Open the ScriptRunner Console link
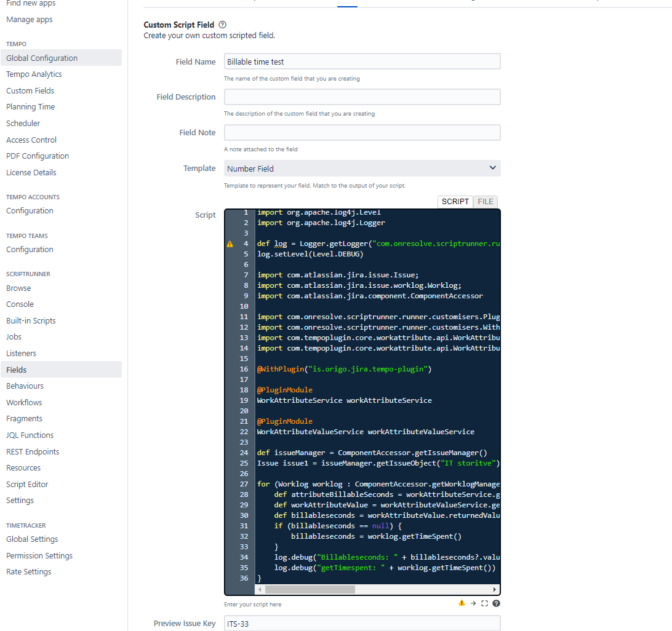Screen dimensions: 672x631 (20, 304)
